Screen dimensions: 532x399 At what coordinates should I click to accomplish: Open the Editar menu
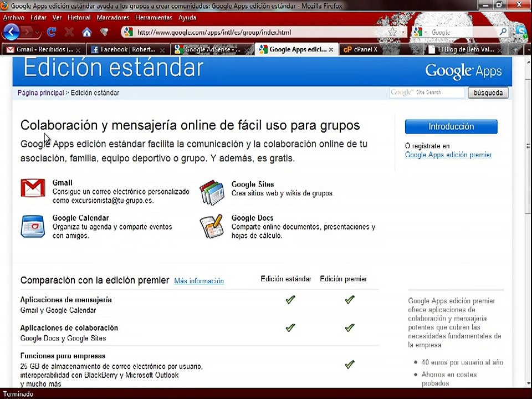point(38,18)
